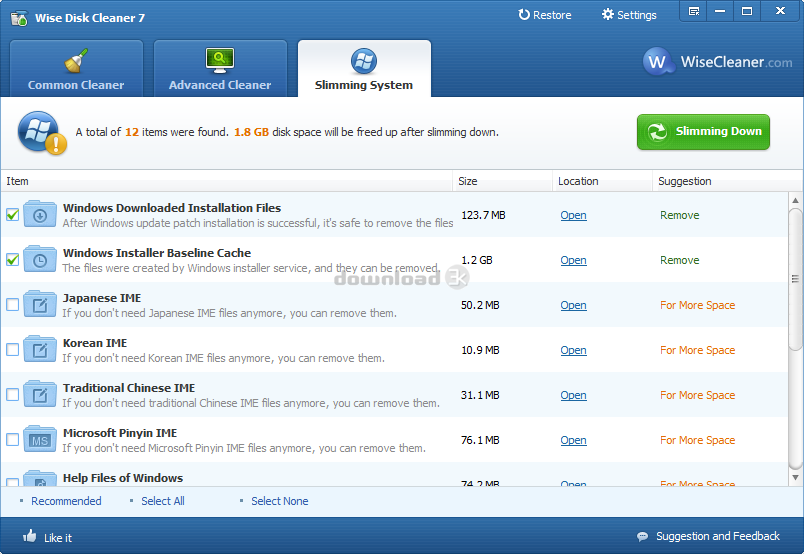Screen dimensions: 804x554
Task: Click the Japanese IME folder icon
Action: pos(40,304)
